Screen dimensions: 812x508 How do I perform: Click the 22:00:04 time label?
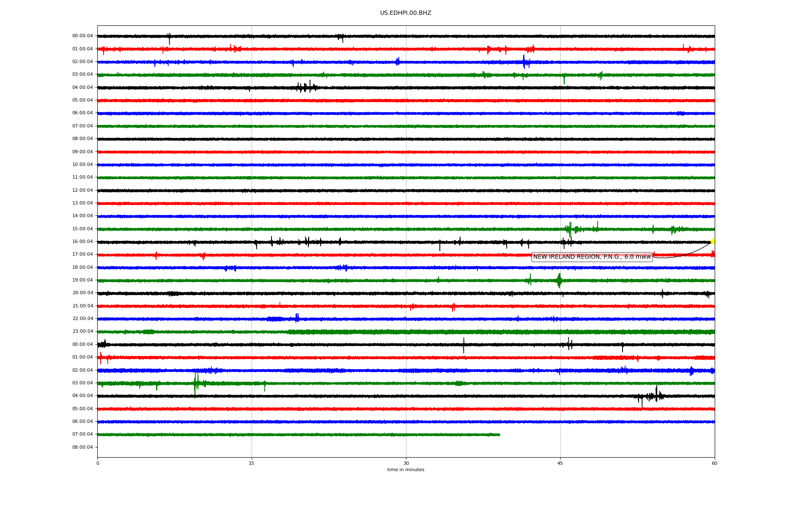click(x=82, y=319)
